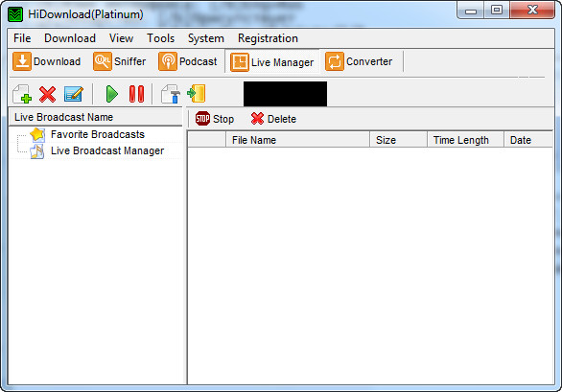The width and height of the screenshot is (562, 392).
Task: Switch to the Sniffer tab
Action: coord(120,61)
